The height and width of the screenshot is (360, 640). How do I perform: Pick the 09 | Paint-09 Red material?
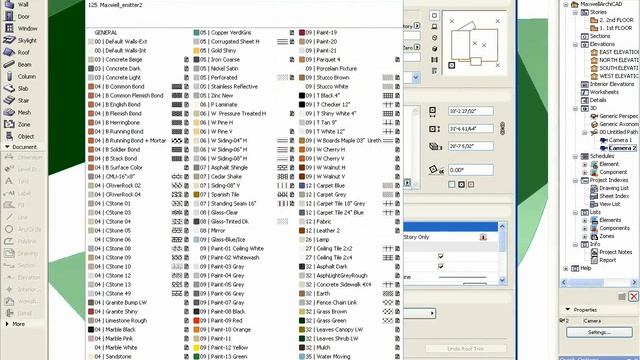(x=244, y=321)
